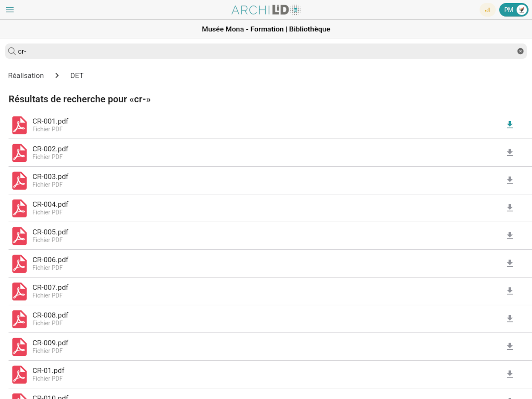Viewport: 532px width, 399px height.
Task: Go to the Réalisation breadcrumb
Action: (x=26, y=76)
